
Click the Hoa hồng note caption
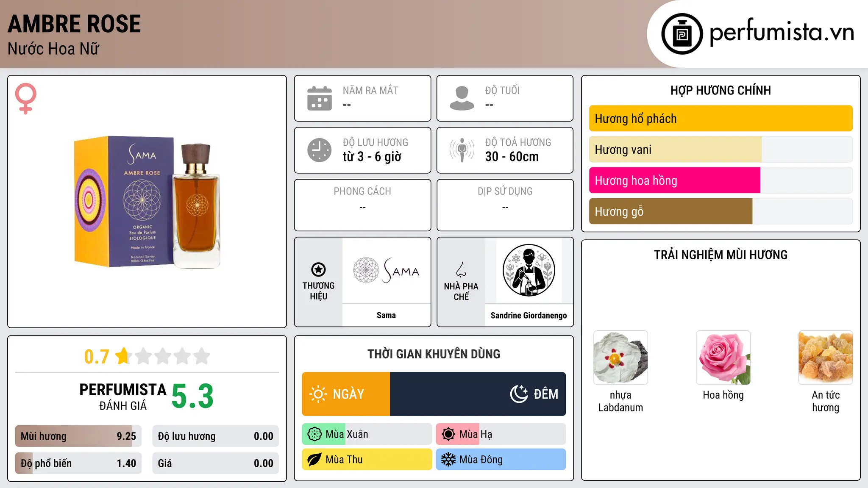pos(723,395)
